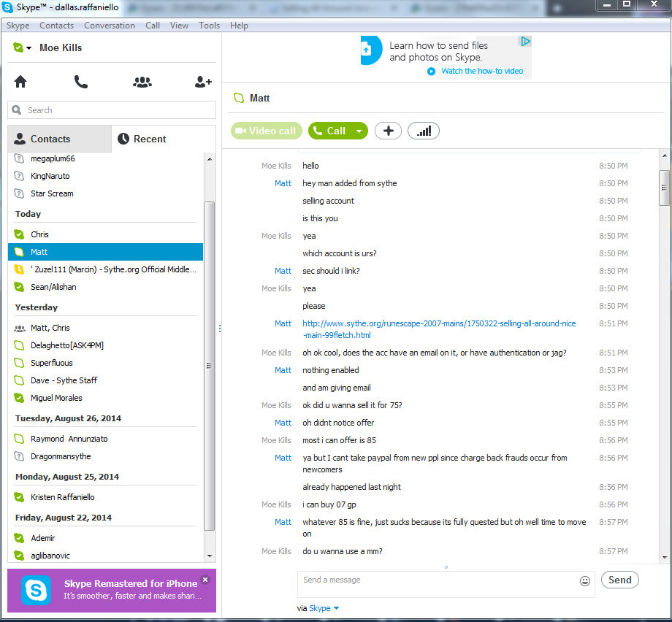Click contact list scroll down arrow

point(210,556)
